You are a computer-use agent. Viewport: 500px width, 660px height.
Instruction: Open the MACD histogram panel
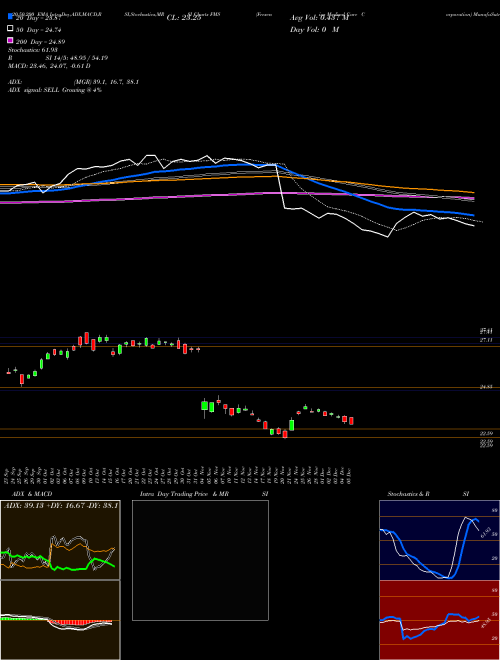(x=60, y=620)
